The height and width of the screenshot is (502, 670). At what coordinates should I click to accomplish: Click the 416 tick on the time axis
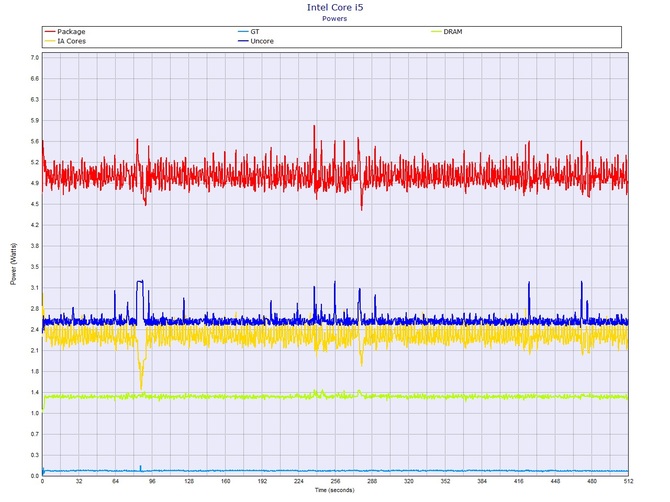pyautogui.click(x=518, y=481)
